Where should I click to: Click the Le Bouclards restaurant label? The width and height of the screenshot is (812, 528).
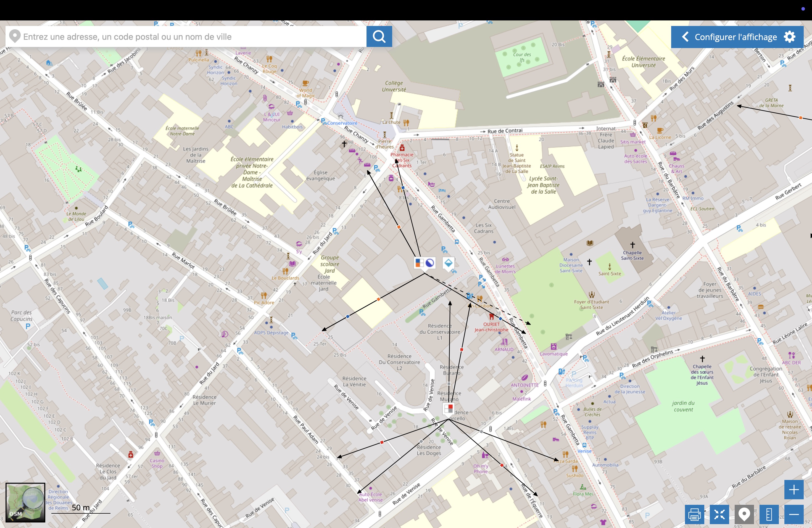285,278
